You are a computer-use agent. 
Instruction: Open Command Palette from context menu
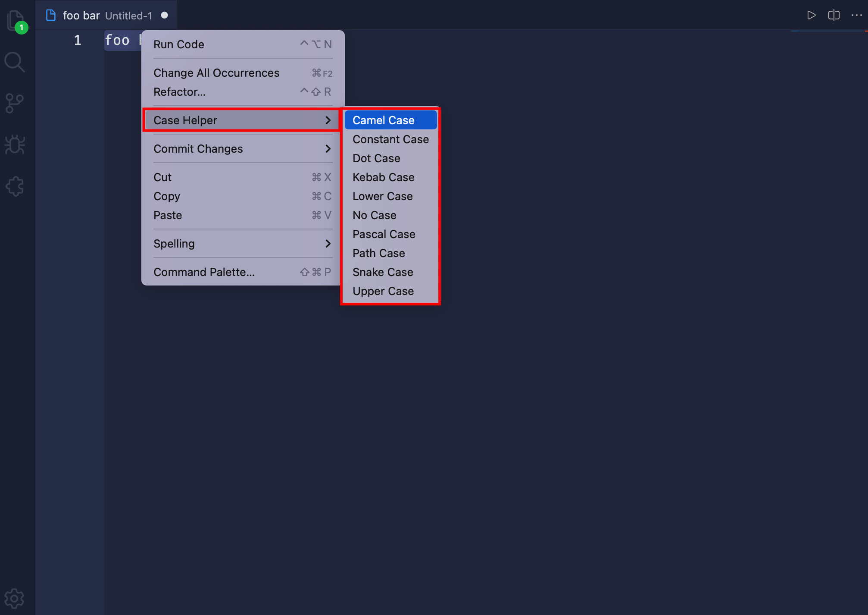click(x=204, y=272)
